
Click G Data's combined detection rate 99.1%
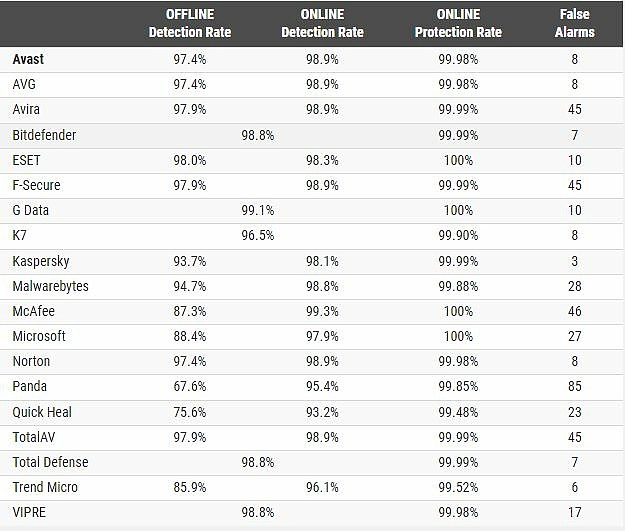(257, 210)
